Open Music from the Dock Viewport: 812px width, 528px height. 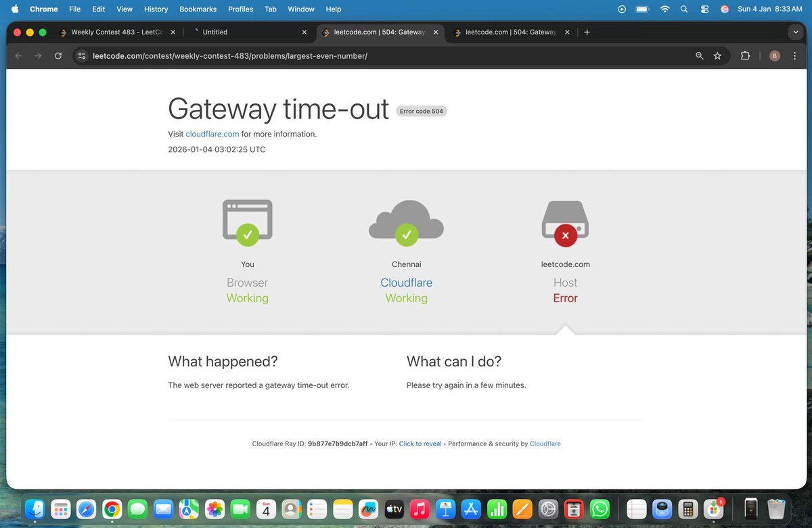420,508
